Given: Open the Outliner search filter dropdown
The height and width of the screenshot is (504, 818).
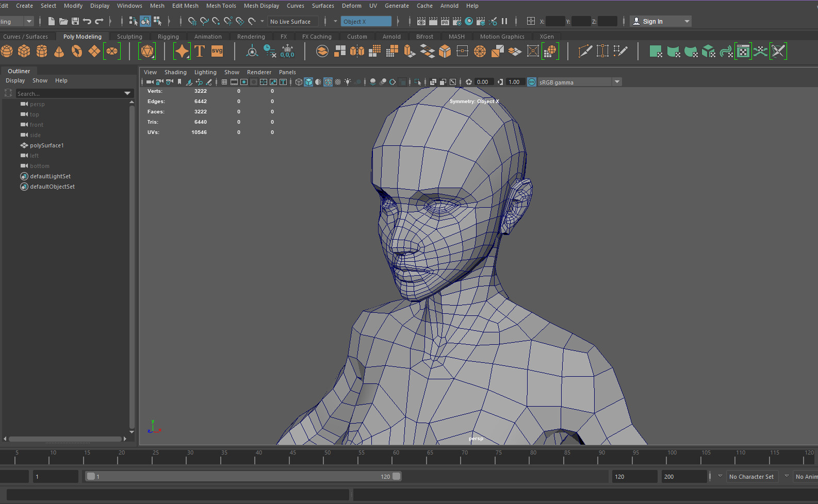Looking at the screenshot, I should tap(127, 93).
